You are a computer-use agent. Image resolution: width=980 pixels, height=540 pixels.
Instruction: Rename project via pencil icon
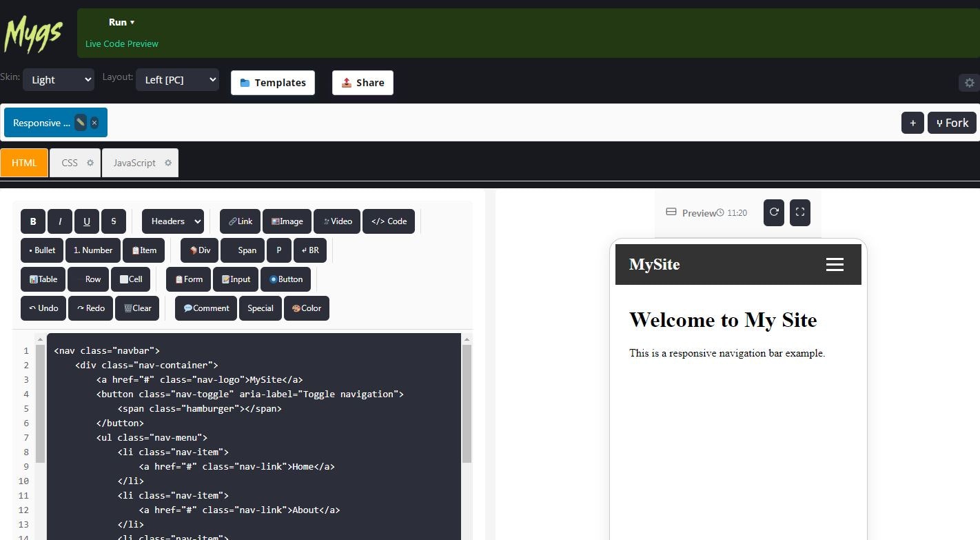[81, 123]
